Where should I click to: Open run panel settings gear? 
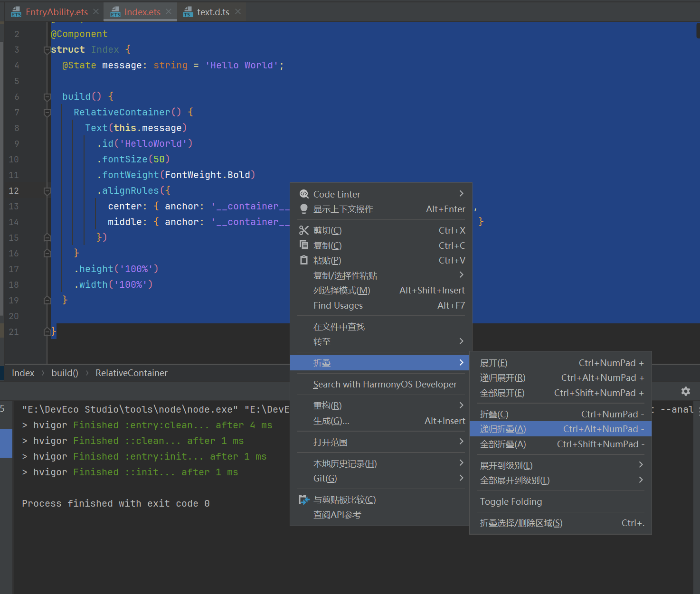click(x=685, y=391)
